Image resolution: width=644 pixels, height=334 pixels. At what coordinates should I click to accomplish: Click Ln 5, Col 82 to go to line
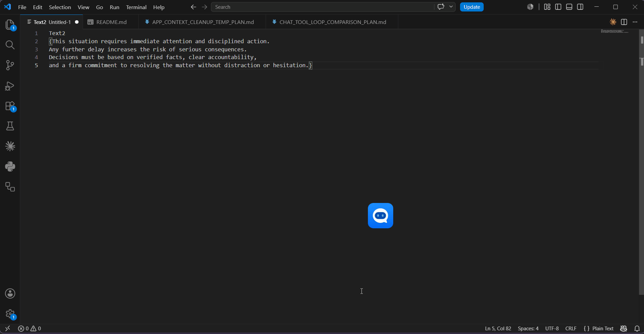coord(498,329)
